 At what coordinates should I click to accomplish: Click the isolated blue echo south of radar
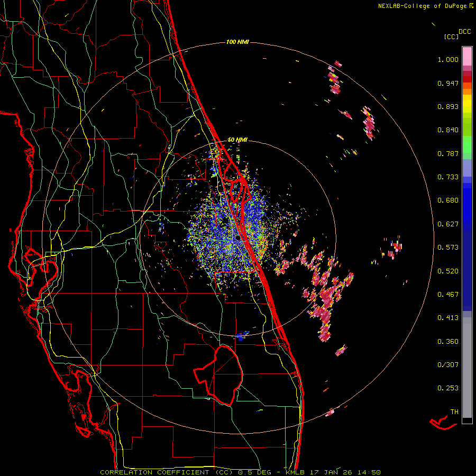[242, 336]
